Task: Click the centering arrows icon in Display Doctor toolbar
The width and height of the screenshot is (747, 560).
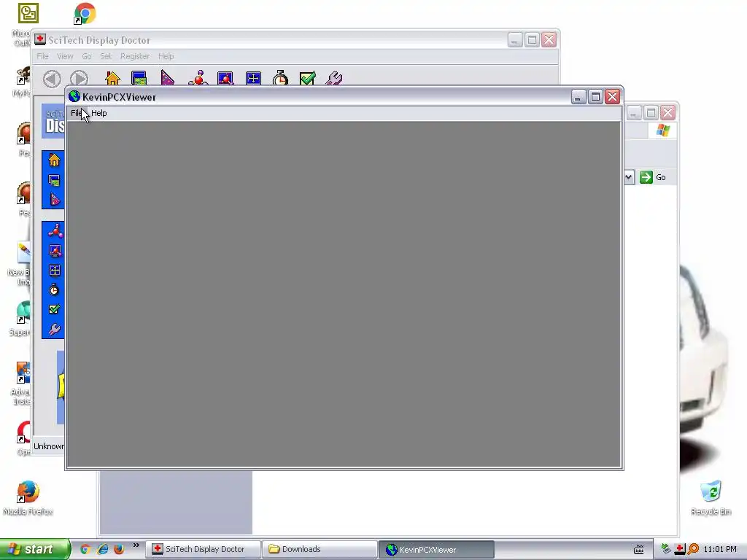Action: (x=253, y=78)
